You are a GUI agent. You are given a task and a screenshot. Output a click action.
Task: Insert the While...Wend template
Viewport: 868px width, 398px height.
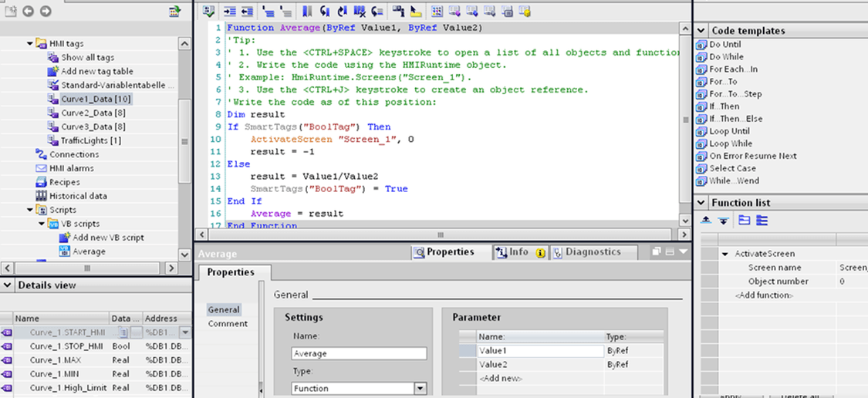(x=734, y=180)
